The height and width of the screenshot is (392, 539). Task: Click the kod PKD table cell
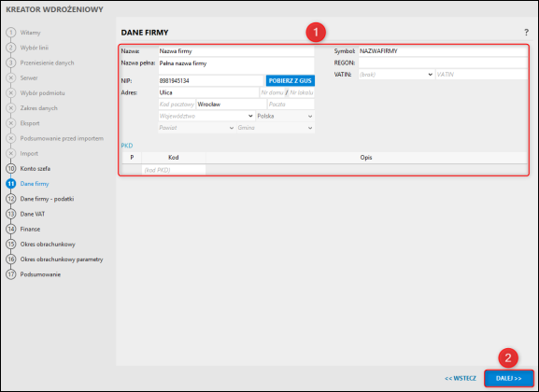[174, 170]
